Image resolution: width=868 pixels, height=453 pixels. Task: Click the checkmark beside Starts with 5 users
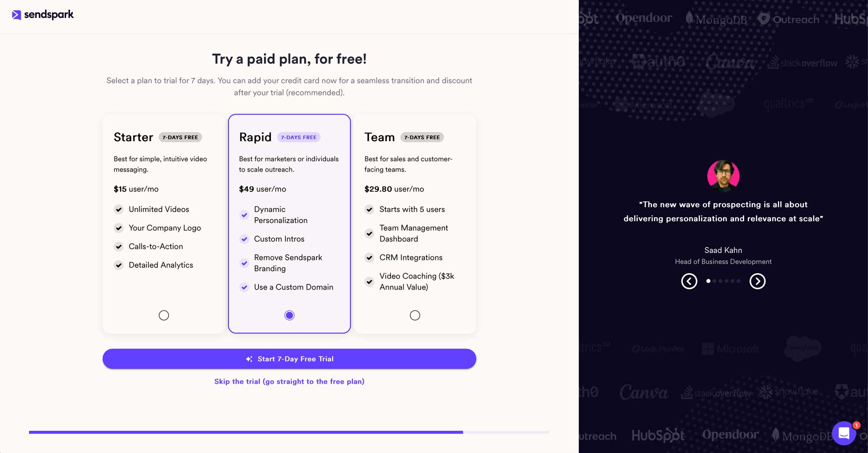[369, 209]
